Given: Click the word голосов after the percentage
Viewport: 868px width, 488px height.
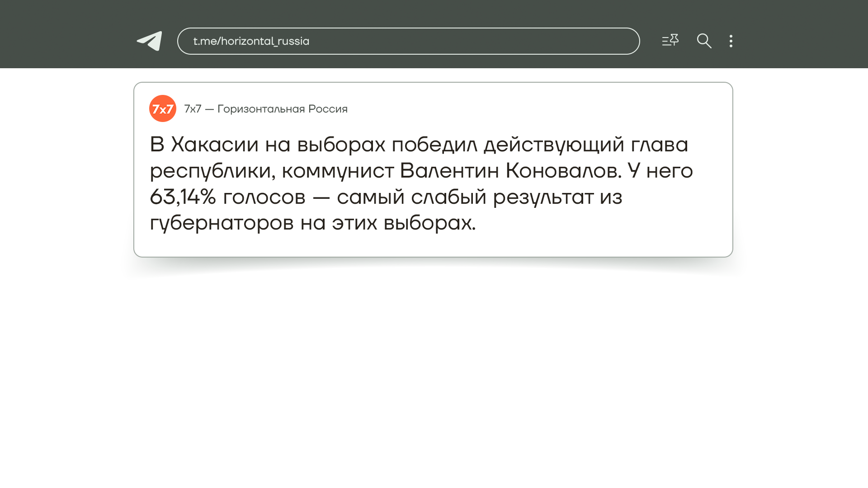Looking at the screenshot, I should point(264,197).
